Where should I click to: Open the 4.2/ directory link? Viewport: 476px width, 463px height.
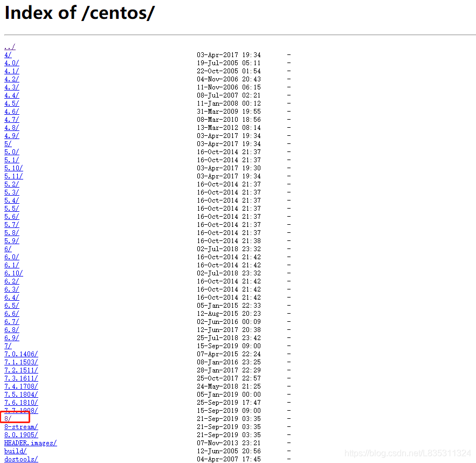pos(11,79)
